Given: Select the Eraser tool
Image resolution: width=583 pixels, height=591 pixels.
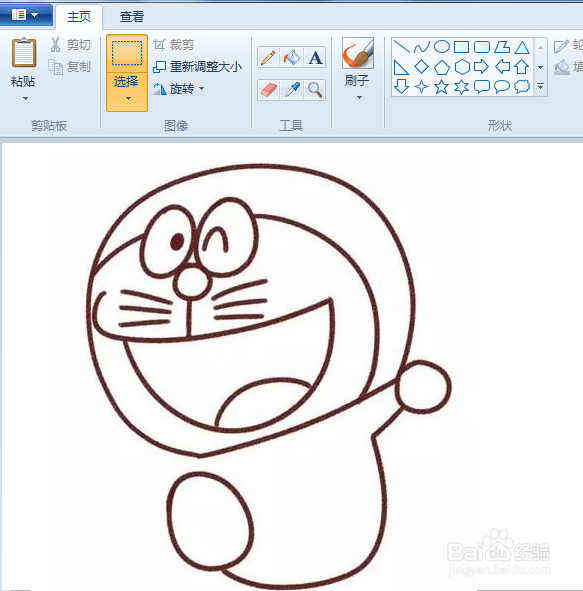Looking at the screenshot, I should (x=268, y=90).
